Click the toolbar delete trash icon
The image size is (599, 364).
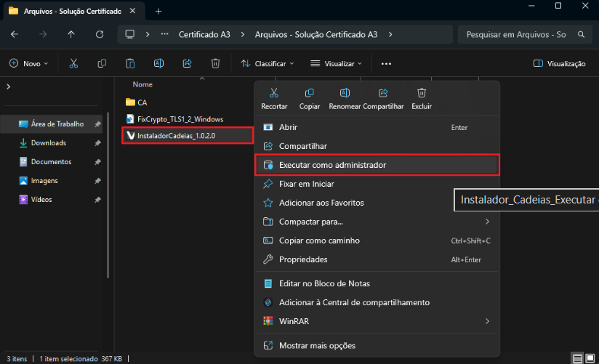215,64
